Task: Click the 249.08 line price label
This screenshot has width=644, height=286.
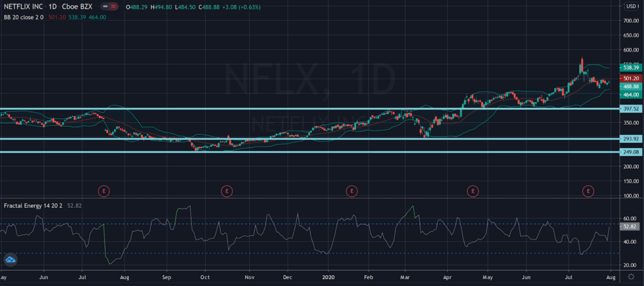Action: (631, 152)
